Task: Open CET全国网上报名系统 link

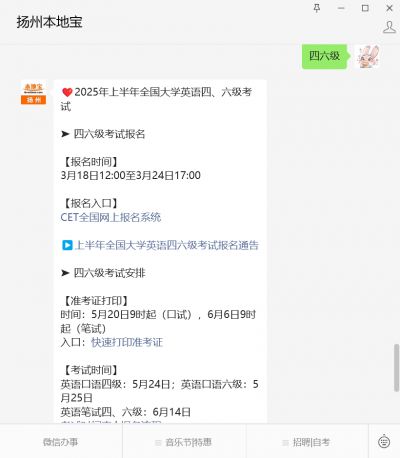Action: (x=111, y=217)
